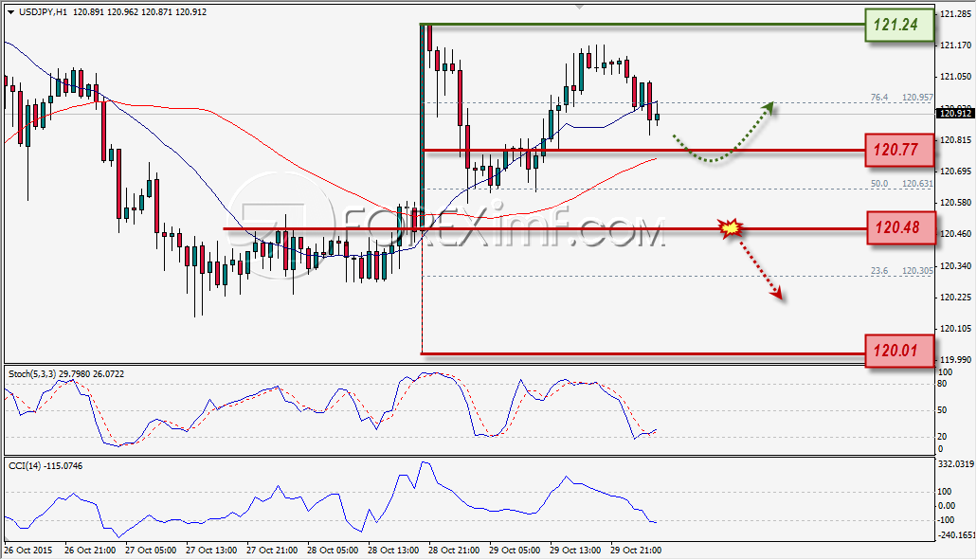The width and height of the screenshot is (977, 560).
Task: Click the gray chart shift marker triangle
Action: click(579, 7)
